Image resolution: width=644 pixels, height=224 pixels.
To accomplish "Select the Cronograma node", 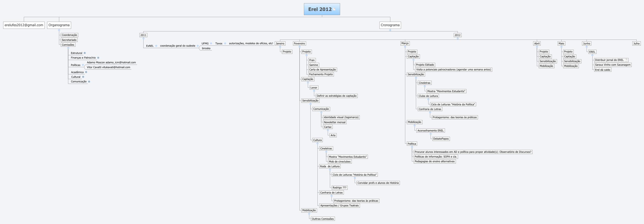I will pyautogui.click(x=390, y=25).
